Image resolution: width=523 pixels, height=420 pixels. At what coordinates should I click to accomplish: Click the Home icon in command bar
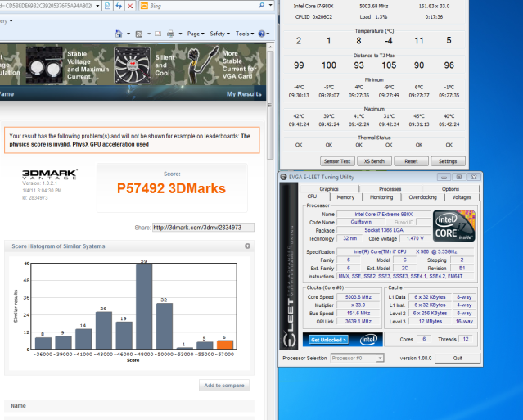(119, 34)
